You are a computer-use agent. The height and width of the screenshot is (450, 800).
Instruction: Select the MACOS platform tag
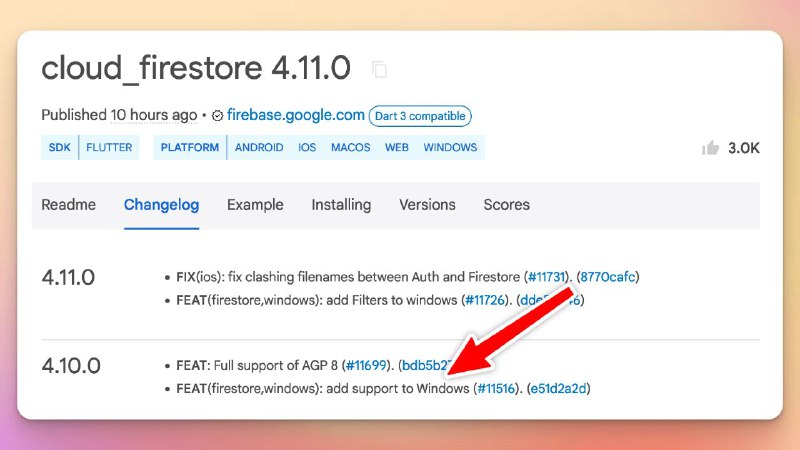(x=351, y=147)
